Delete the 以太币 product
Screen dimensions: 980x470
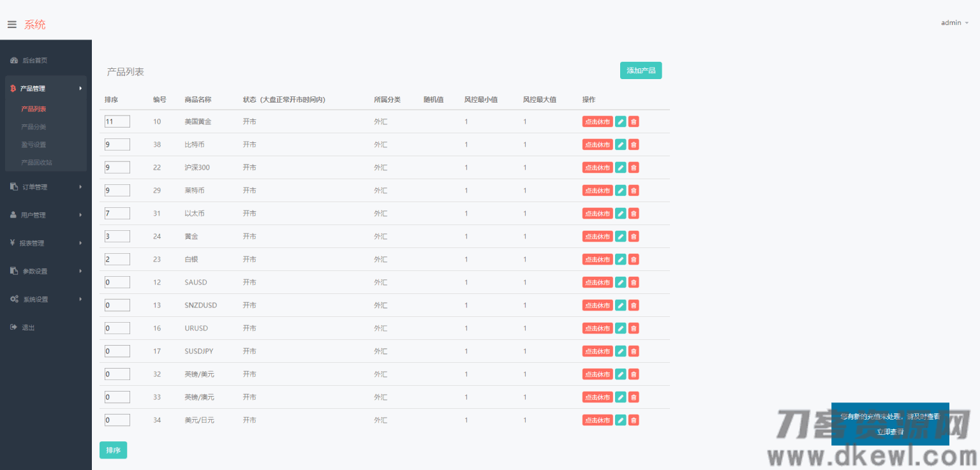click(634, 214)
